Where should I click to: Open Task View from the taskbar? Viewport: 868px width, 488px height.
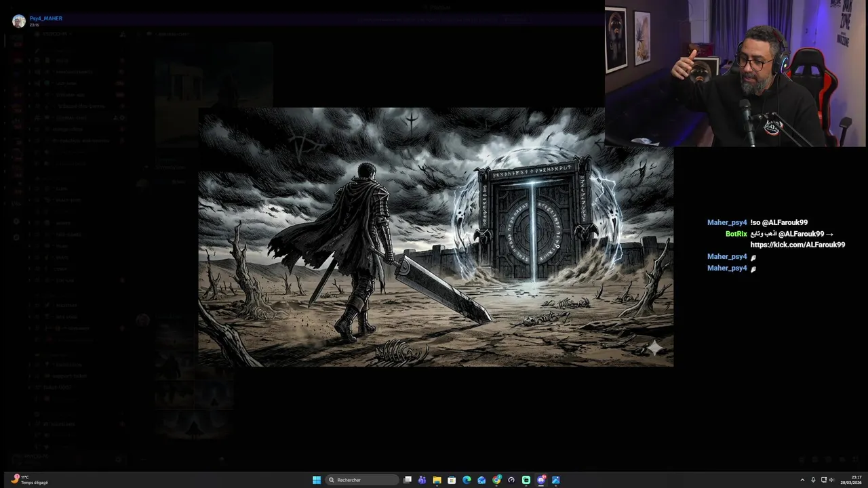408,480
